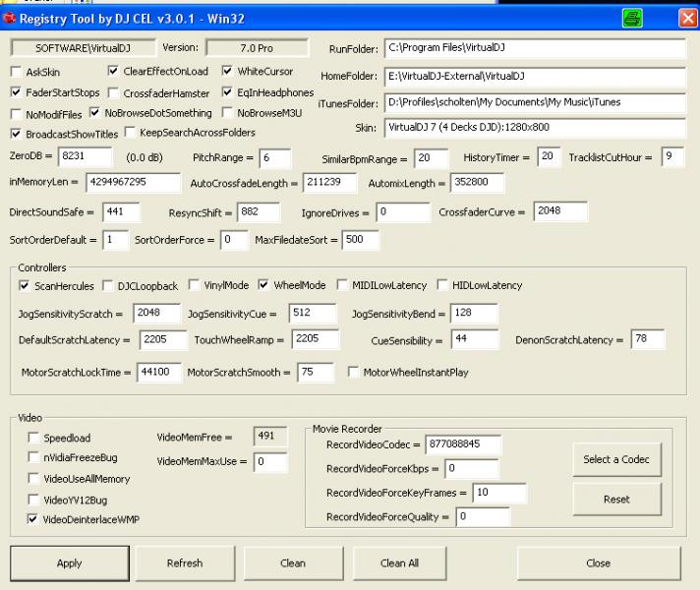Click the RecordVideoForceKeyFrames input field
Image resolution: width=700 pixels, height=590 pixels.
click(x=499, y=493)
